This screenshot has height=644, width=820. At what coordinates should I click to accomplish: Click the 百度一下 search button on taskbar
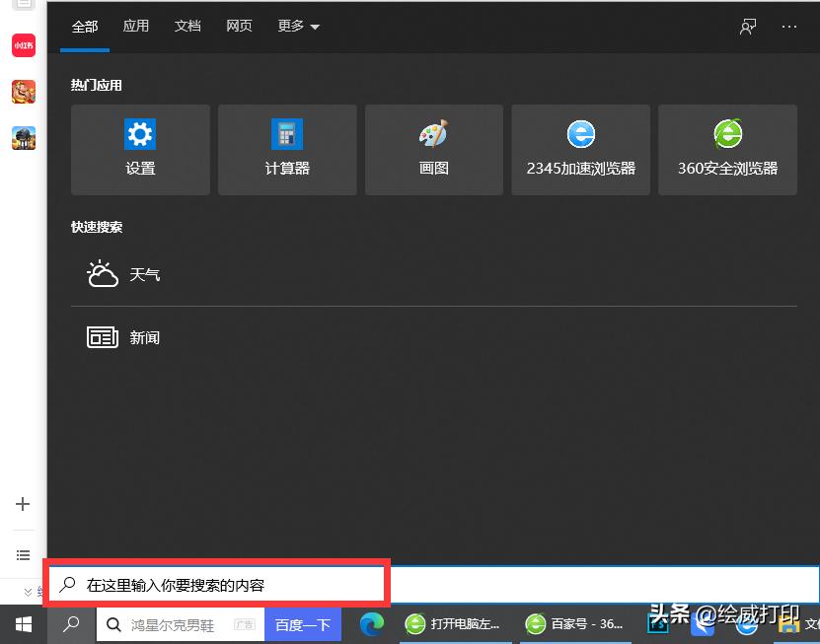pos(302,623)
